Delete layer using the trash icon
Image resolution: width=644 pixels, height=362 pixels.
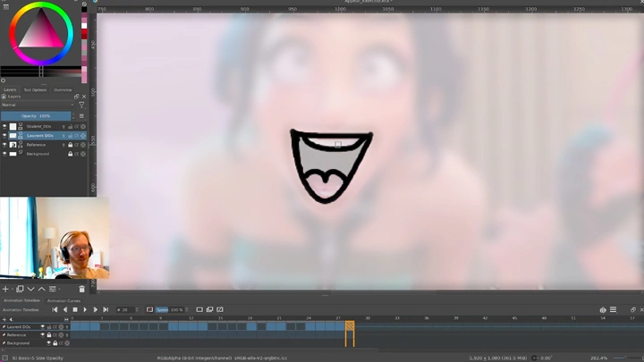coord(81,289)
